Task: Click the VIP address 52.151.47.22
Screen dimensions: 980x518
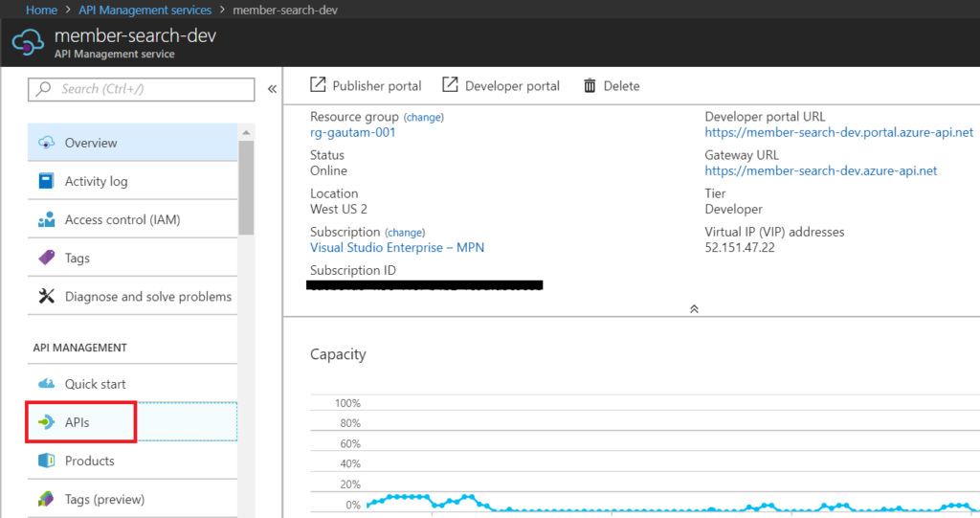Action: click(x=740, y=247)
